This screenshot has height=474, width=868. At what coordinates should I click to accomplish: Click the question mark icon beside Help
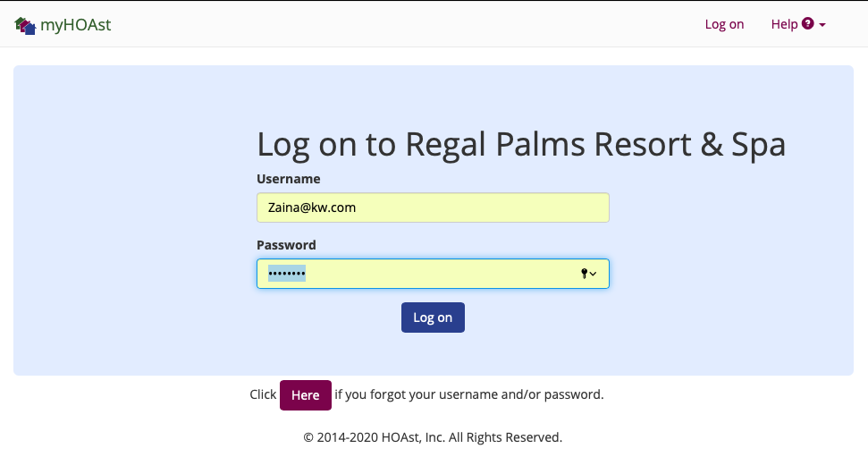808,24
